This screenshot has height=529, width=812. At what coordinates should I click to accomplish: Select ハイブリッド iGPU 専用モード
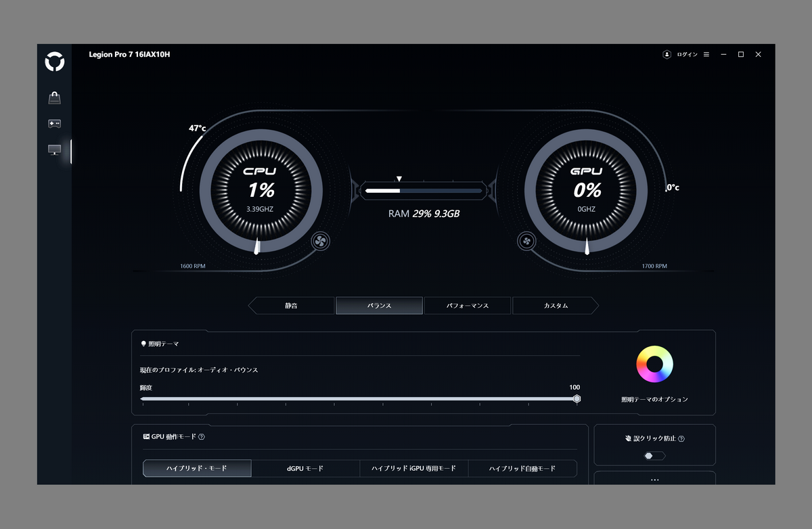click(413, 468)
